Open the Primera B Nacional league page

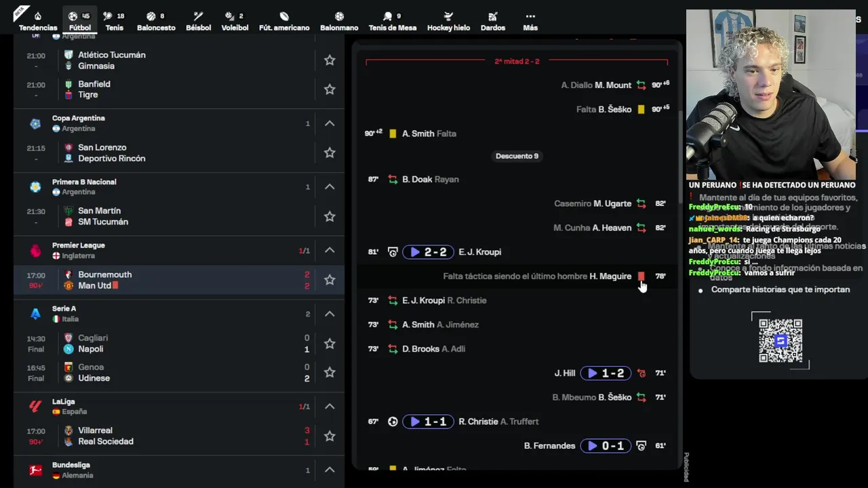point(84,182)
